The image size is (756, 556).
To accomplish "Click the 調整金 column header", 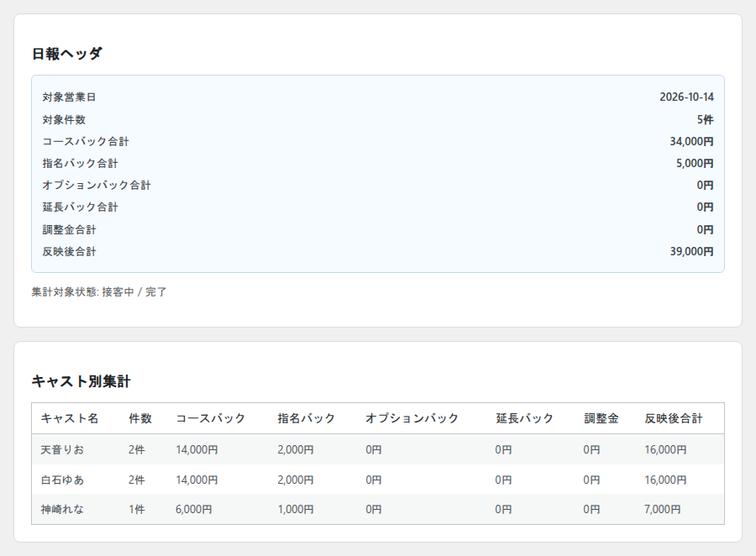I will point(601,418).
